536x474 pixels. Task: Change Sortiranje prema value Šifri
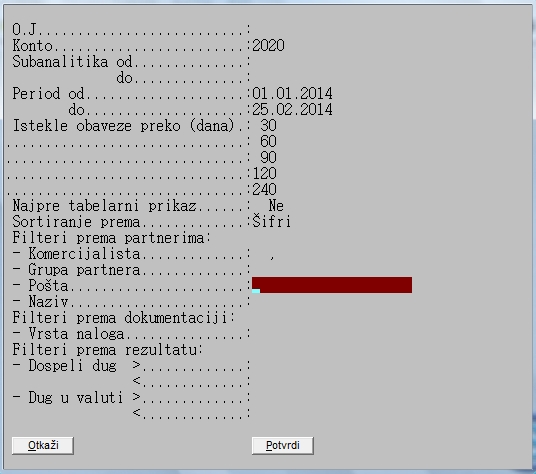(272, 221)
